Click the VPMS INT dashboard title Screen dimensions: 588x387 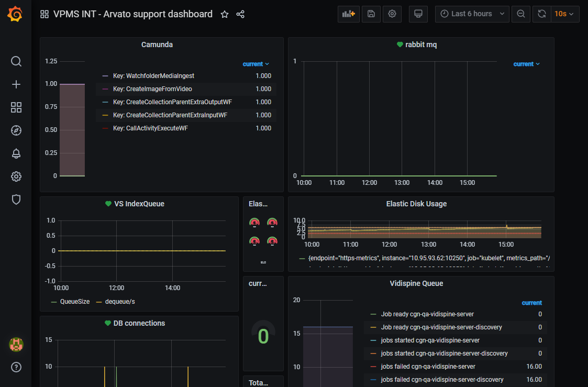tap(133, 14)
